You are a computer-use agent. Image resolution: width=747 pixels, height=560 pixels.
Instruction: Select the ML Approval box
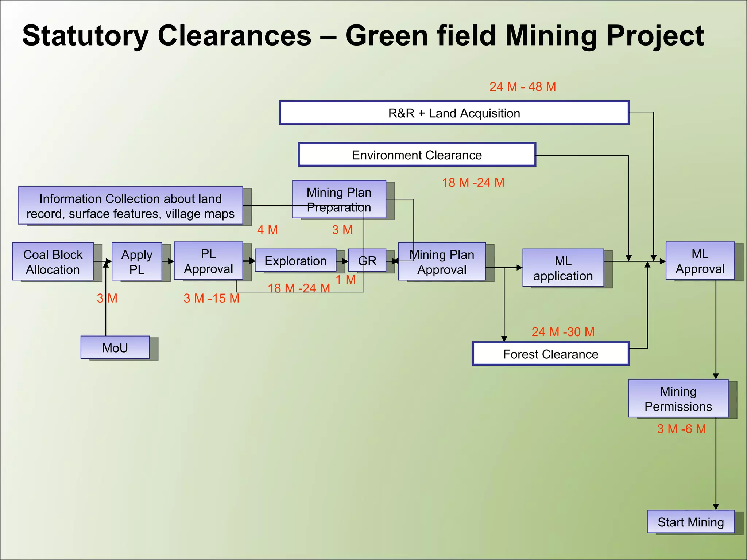pos(700,261)
